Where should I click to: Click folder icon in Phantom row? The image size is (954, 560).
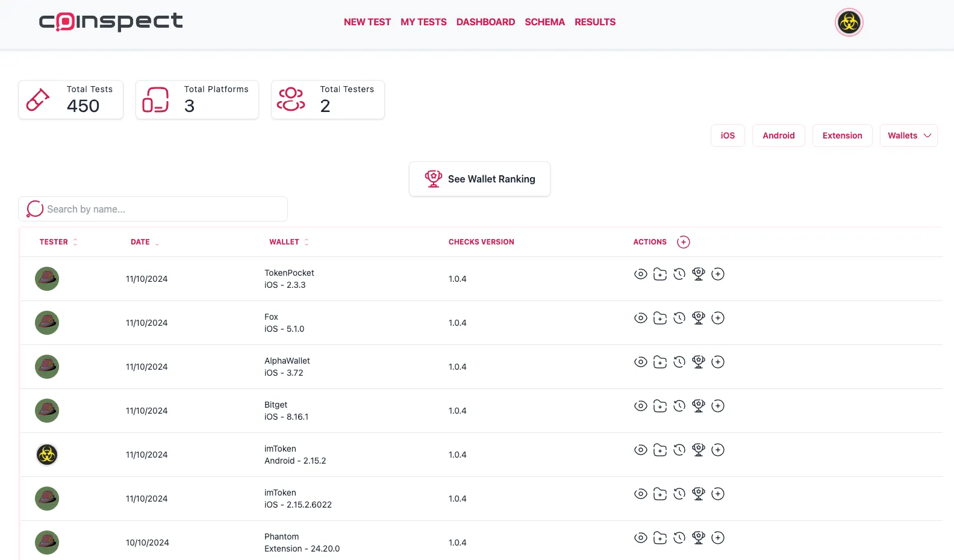click(x=660, y=538)
